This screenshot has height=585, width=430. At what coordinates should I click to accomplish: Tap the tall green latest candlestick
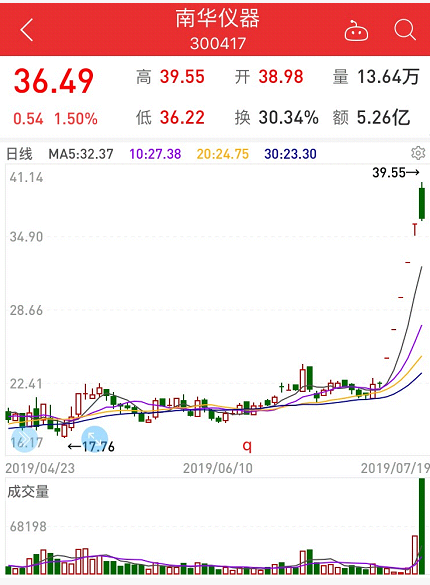(x=422, y=203)
